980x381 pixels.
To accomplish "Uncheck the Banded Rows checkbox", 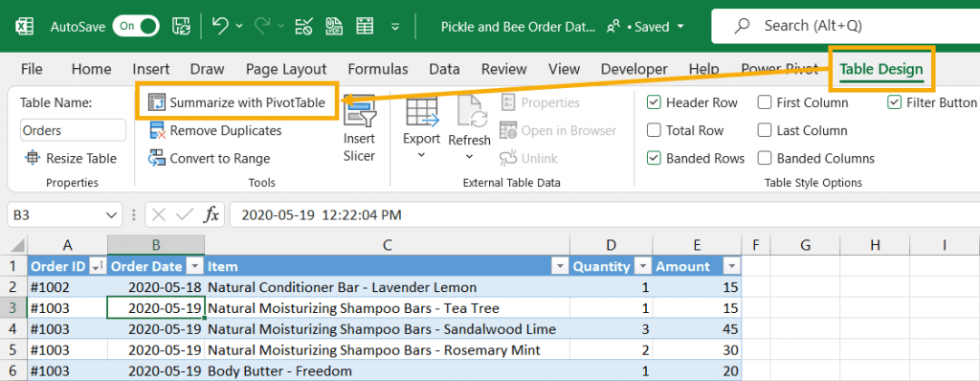I will [655, 158].
